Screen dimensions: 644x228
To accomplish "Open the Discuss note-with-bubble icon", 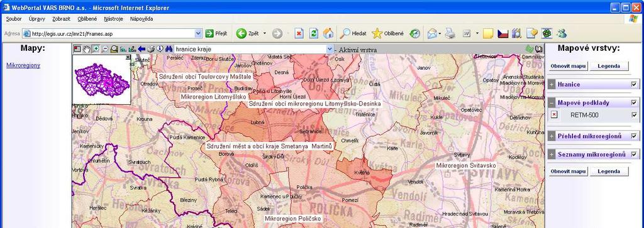I will pyautogui.click(x=532, y=34).
